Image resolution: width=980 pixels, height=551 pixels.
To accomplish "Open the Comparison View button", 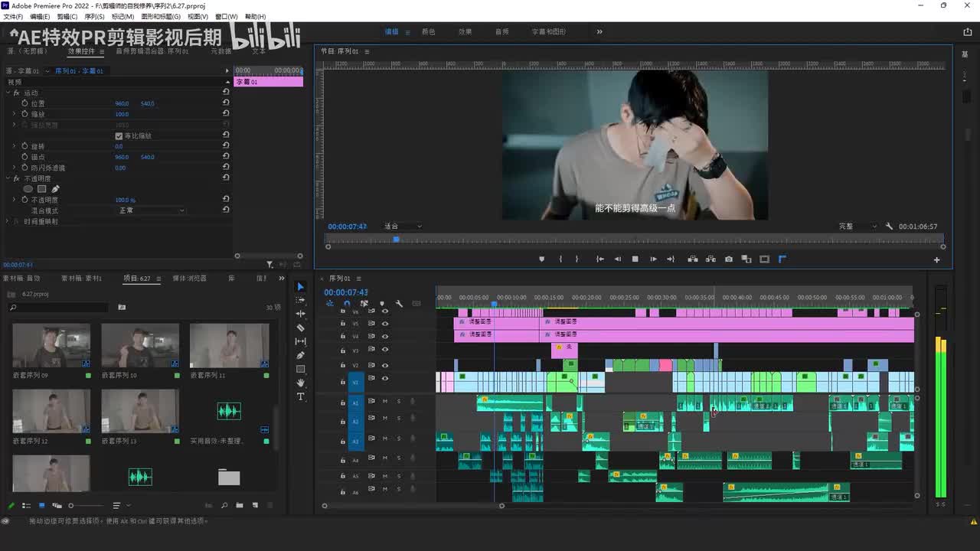I will tap(746, 259).
